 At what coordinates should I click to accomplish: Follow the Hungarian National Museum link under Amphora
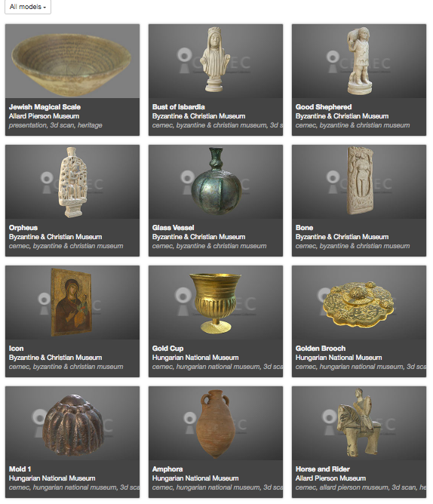click(x=195, y=478)
